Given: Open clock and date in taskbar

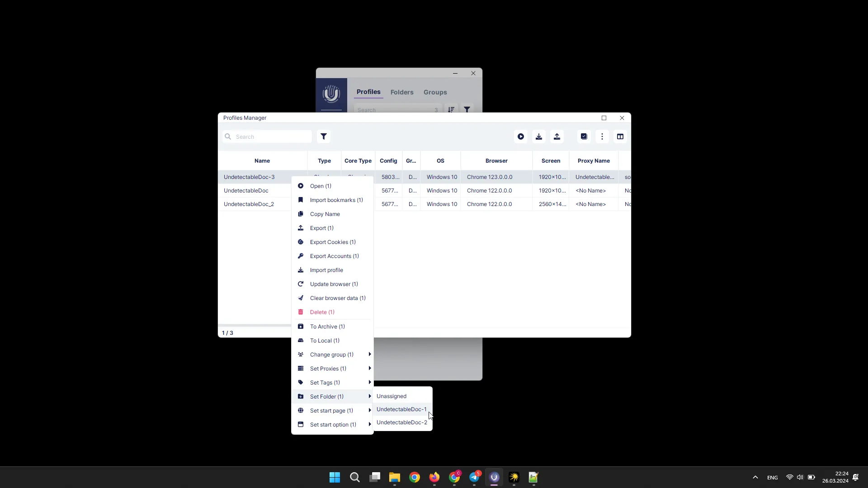Looking at the screenshot, I should [835, 477].
